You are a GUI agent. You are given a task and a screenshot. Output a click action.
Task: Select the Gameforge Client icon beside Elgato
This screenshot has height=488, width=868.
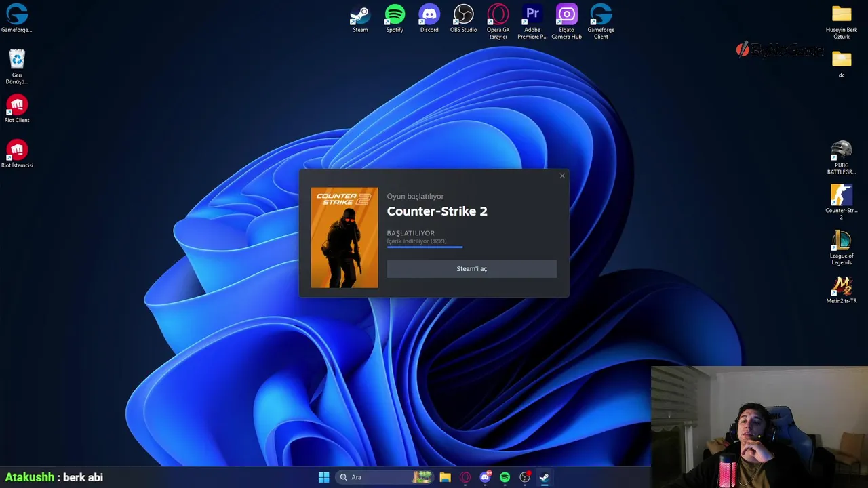601,22
